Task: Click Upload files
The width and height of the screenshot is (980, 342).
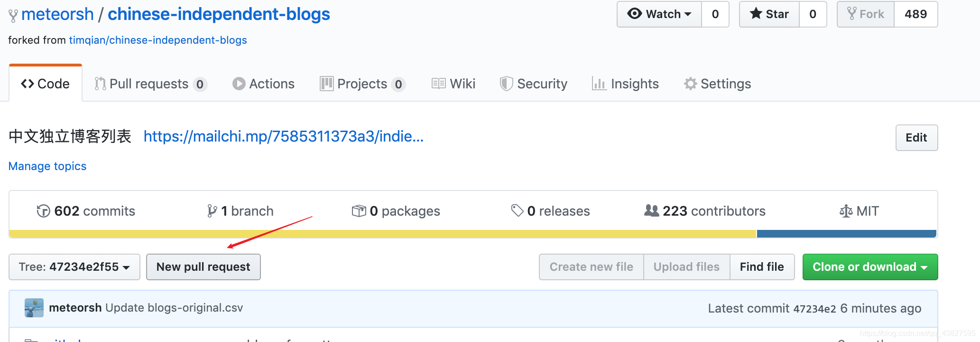Action: coord(686,267)
